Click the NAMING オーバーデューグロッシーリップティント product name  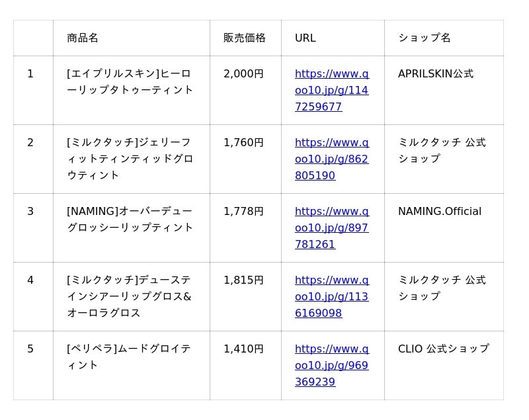pyautogui.click(x=130, y=220)
